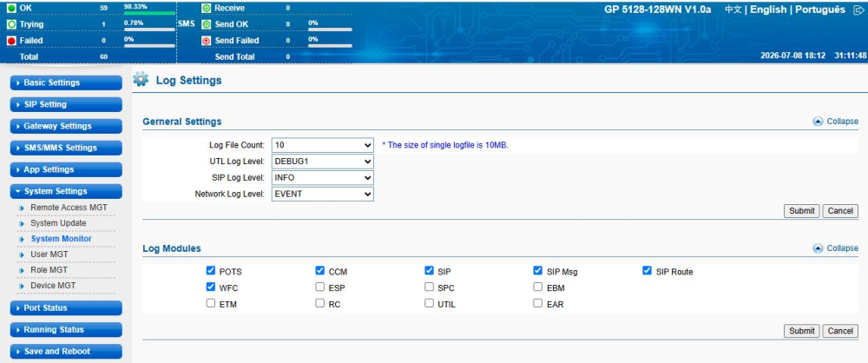Image resolution: width=868 pixels, height=363 pixels.
Task: Click the arrow bullet next to Role MGT
Action: [23, 270]
